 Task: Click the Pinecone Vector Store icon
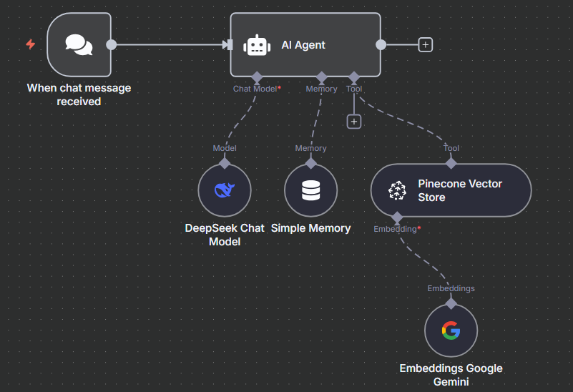pos(397,190)
